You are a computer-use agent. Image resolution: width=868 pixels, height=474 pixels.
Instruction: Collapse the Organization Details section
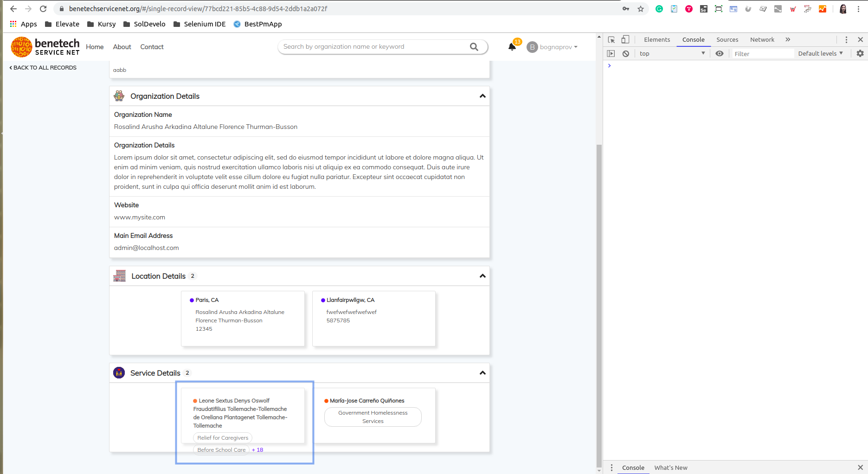click(482, 96)
